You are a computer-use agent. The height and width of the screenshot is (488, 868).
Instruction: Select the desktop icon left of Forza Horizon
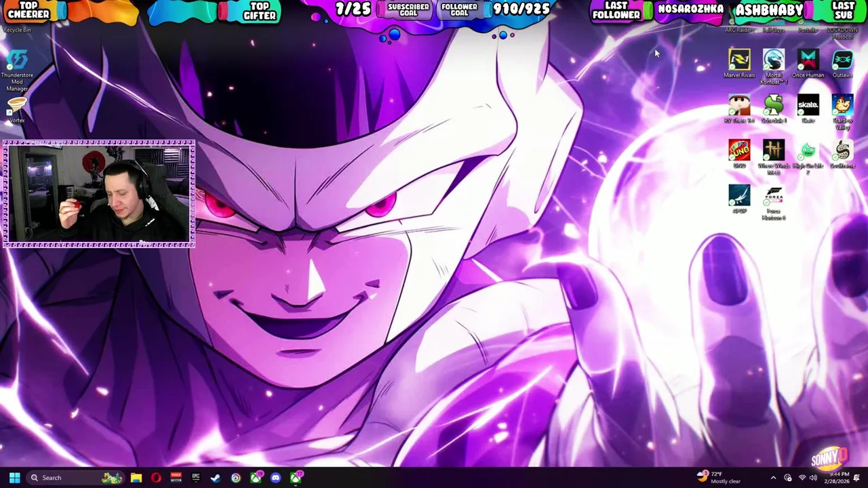tap(739, 200)
